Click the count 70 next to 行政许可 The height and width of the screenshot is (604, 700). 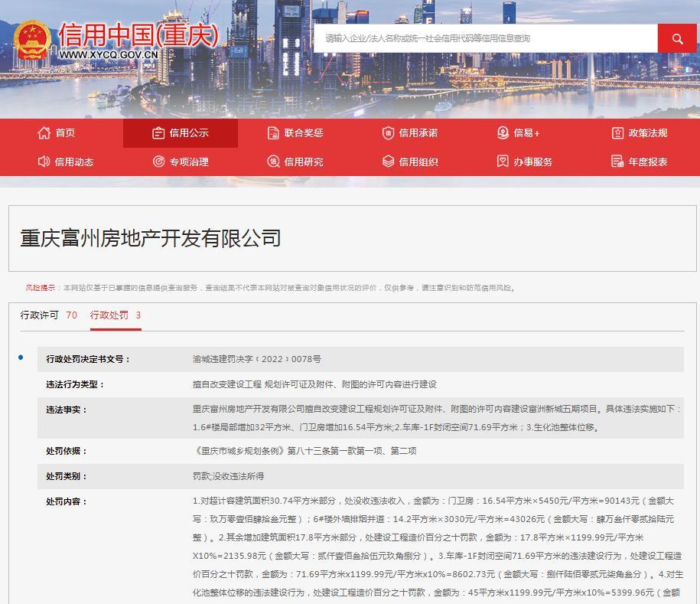click(71, 315)
